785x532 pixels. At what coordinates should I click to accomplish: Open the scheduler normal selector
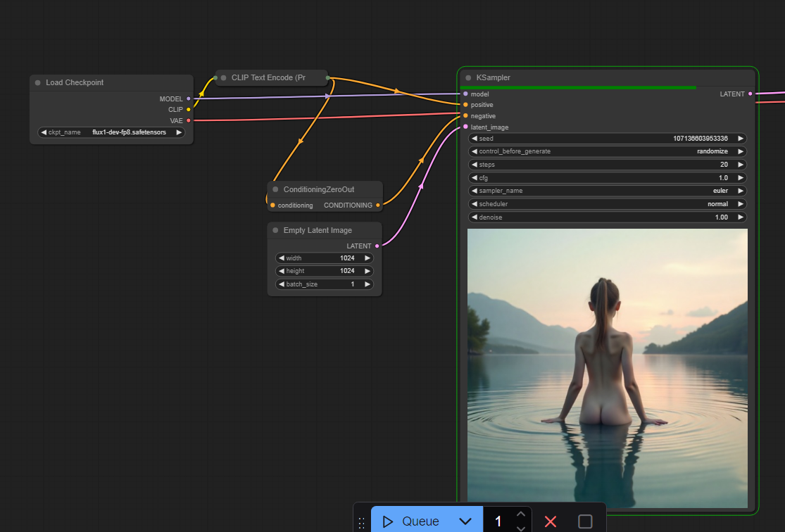pos(608,204)
